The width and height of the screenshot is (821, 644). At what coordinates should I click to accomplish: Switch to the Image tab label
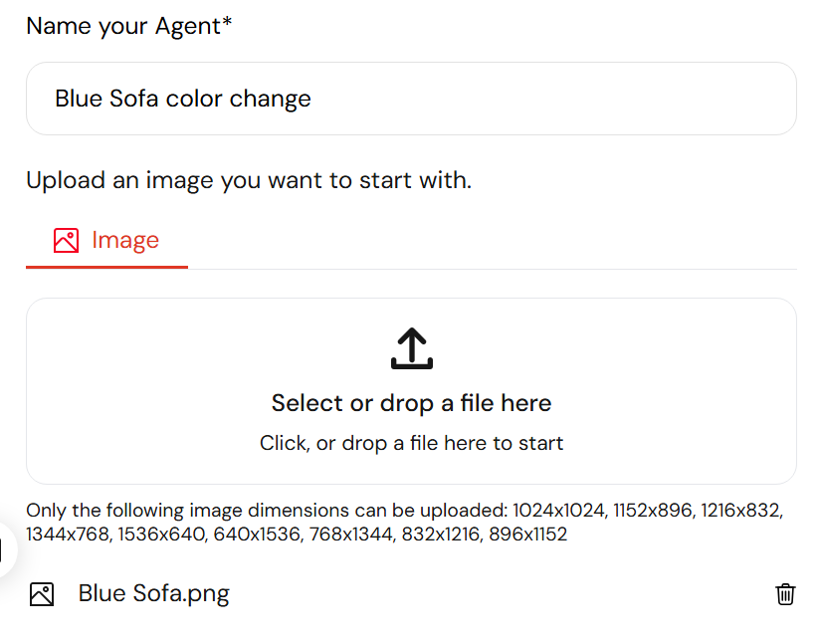pos(125,240)
